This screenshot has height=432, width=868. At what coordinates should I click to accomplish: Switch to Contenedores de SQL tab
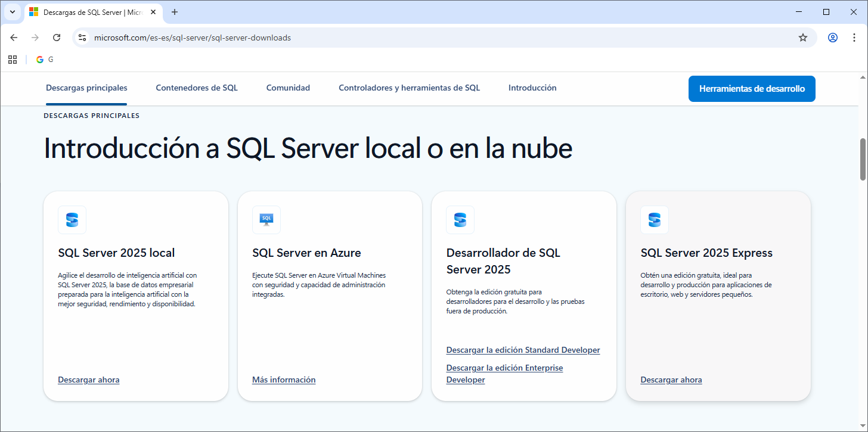click(x=197, y=88)
